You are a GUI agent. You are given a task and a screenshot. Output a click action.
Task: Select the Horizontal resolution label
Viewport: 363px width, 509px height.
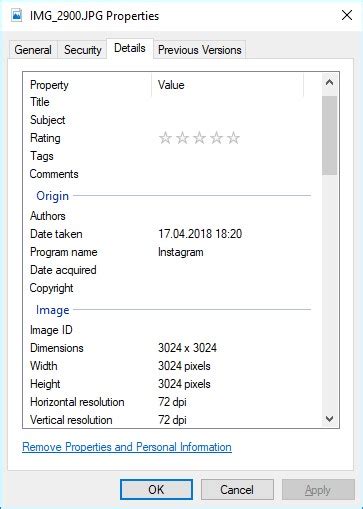tap(77, 402)
